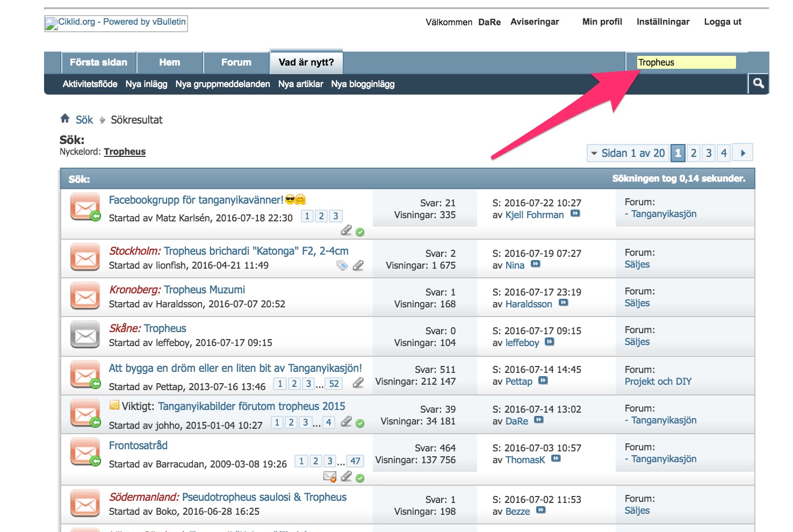Go to last post icon beside Bezze
The height and width of the screenshot is (532, 793).
click(541, 510)
